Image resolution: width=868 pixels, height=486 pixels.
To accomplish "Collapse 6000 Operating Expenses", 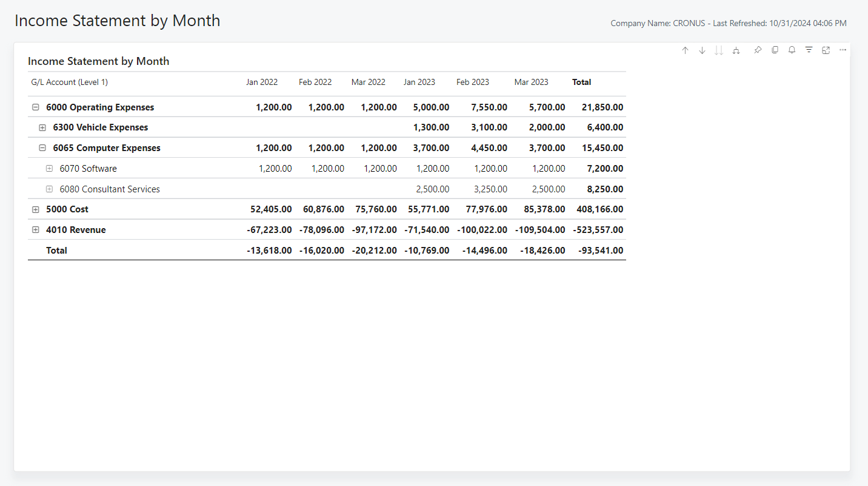I will pyautogui.click(x=35, y=107).
